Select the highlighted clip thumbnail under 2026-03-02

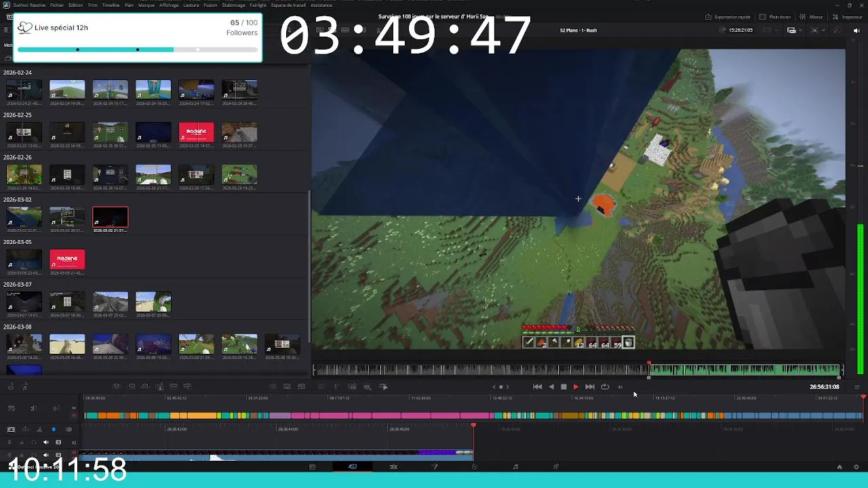[x=110, y=218]
